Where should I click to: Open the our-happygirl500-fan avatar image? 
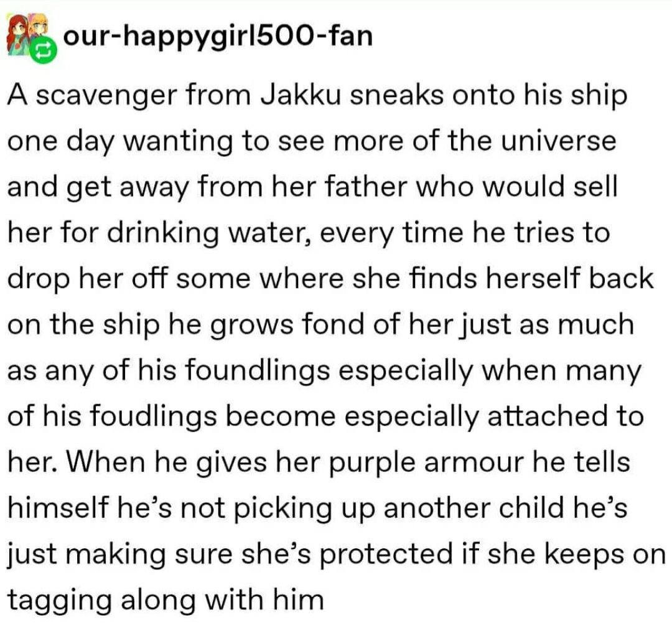(27, 34)
